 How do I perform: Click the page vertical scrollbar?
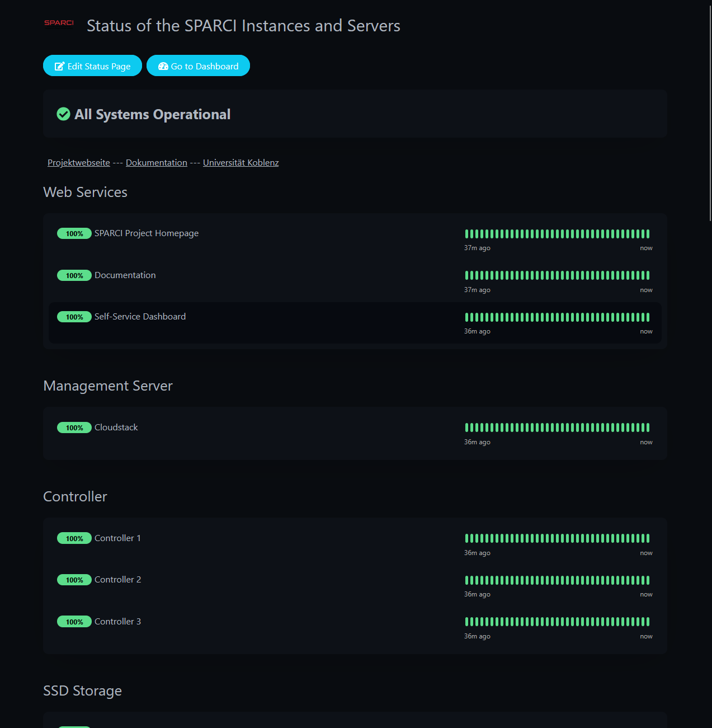710,112
